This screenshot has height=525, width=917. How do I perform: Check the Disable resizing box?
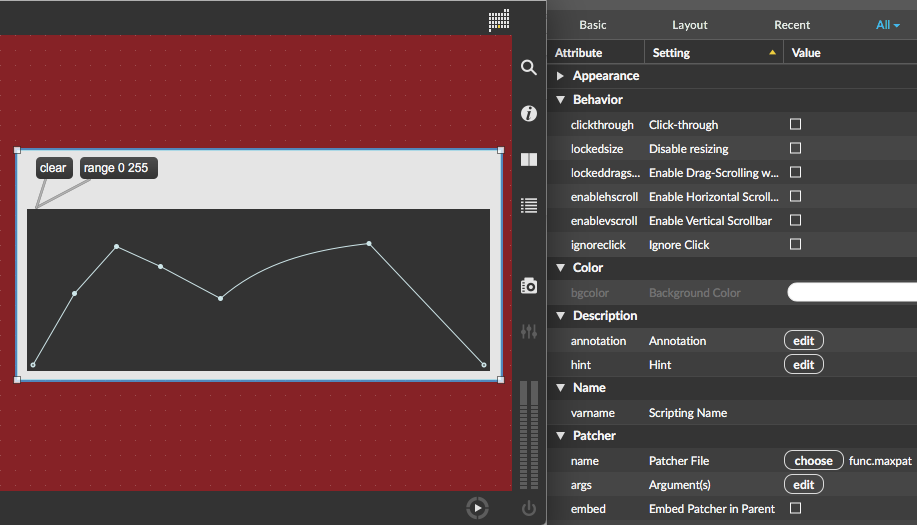796,149
